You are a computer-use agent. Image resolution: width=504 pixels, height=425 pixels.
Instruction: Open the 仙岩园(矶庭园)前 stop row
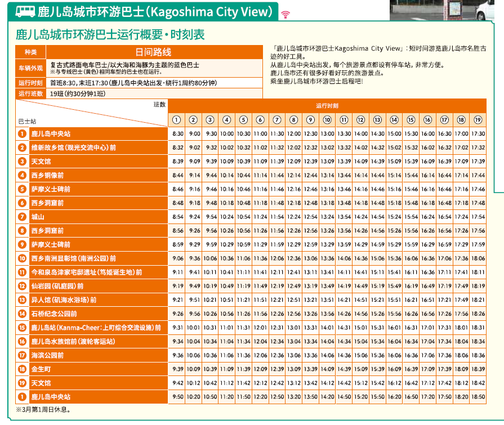pyautogui.click(x=57, y=286)
